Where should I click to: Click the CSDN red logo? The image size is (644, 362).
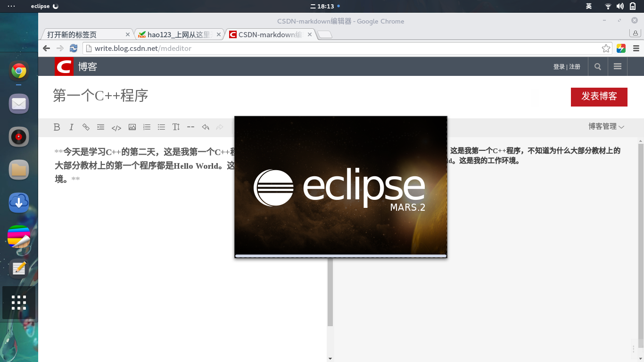(x=64, y=66)
